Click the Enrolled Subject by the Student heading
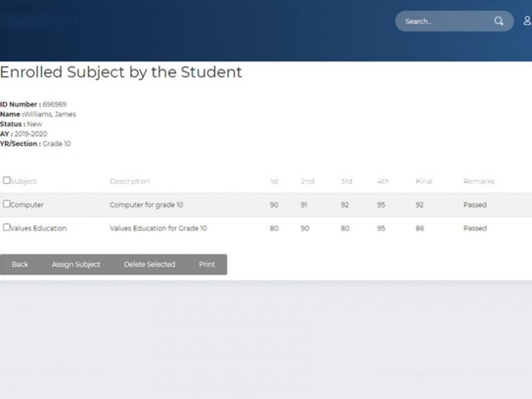Screen dimensions: 532x399 click(121, 72)
